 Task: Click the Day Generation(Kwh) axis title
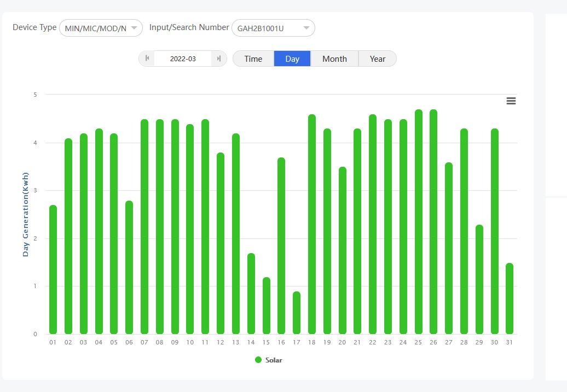[25, 214]
